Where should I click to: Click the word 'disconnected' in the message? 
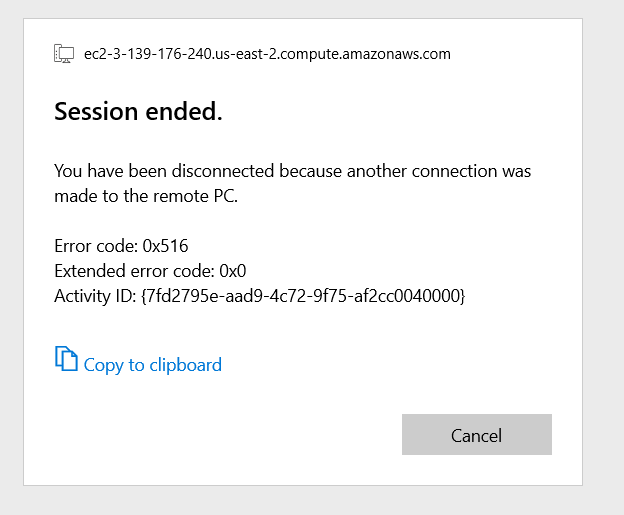[223, 171]
